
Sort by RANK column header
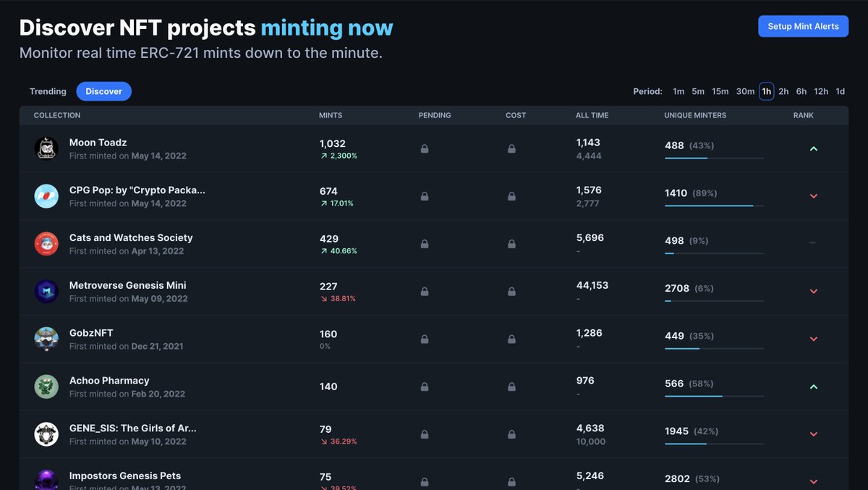803,115
